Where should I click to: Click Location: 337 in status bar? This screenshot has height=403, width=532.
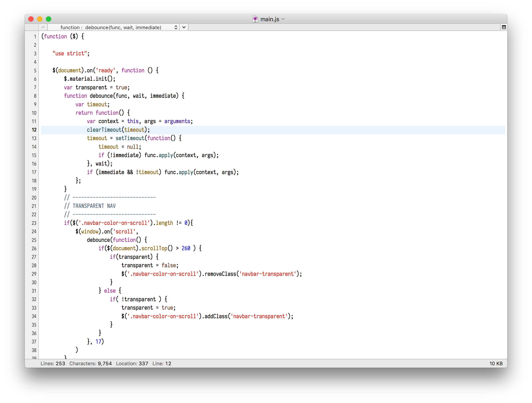point(132,363)
